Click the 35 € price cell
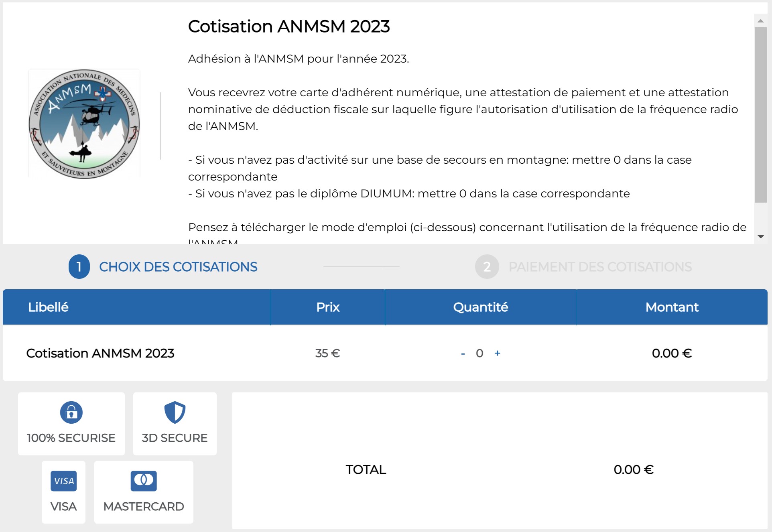Screen dimensions: 772x532 coord(327,353)
